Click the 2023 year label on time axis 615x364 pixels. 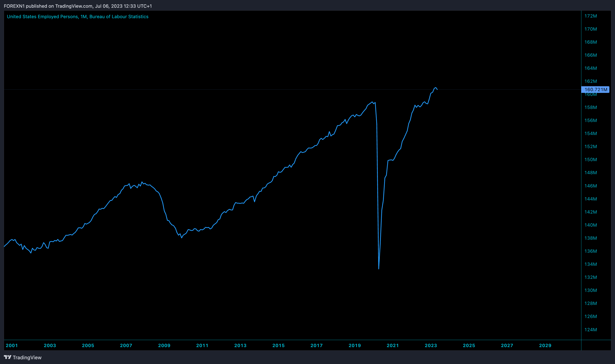click(431, 345)
